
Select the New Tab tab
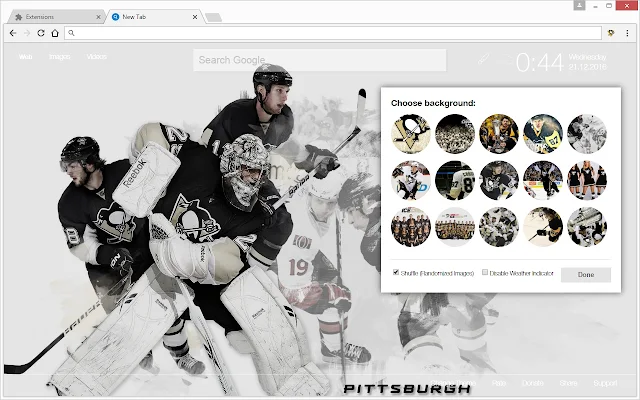(153, 17)
